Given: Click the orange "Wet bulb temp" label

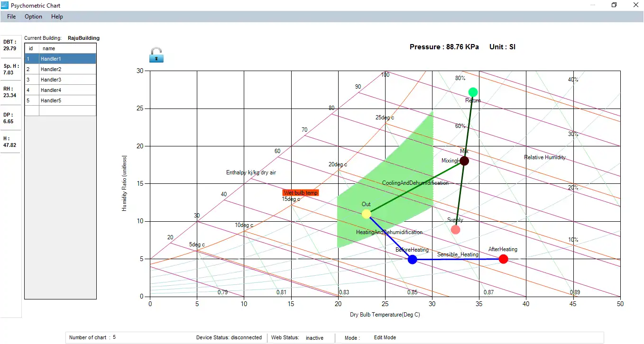Looking at the screenshot, I should point(301,193).
